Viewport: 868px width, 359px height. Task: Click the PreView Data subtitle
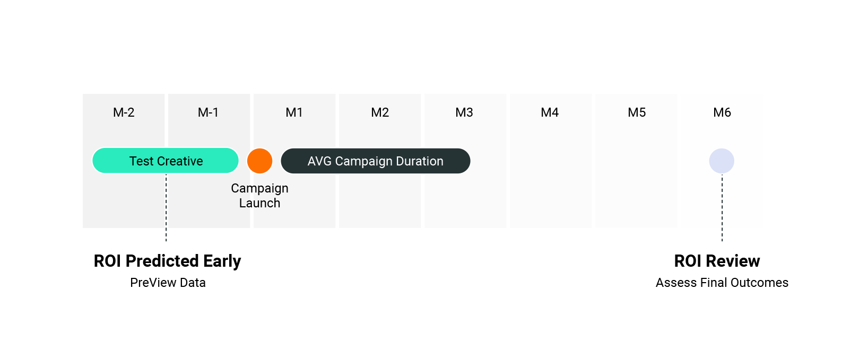(x=168, y=283)
